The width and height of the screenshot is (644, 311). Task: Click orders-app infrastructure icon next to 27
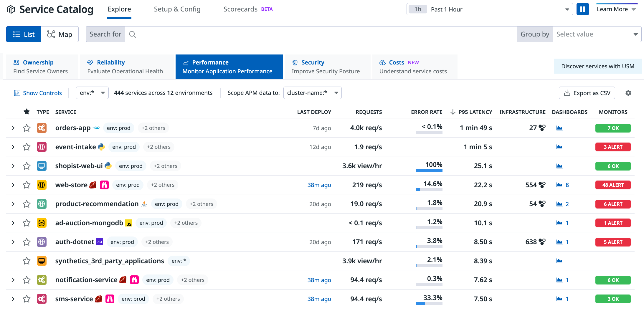click(x=542, y=128)
